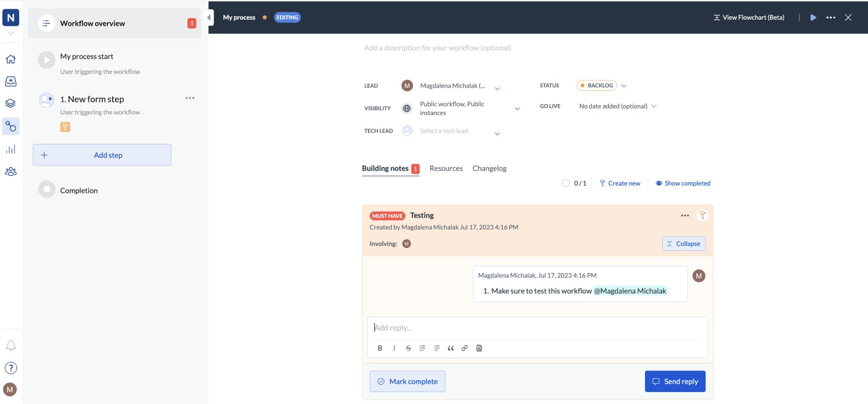Viewport: 868px width, 404px height.
Task: Open the Visibility dropdown
Action: point(517,109)
